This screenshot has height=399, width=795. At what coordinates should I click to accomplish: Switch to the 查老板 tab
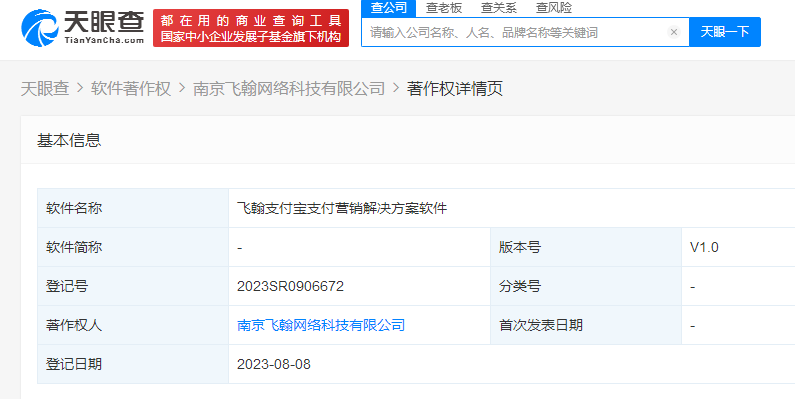click(444, 8)
